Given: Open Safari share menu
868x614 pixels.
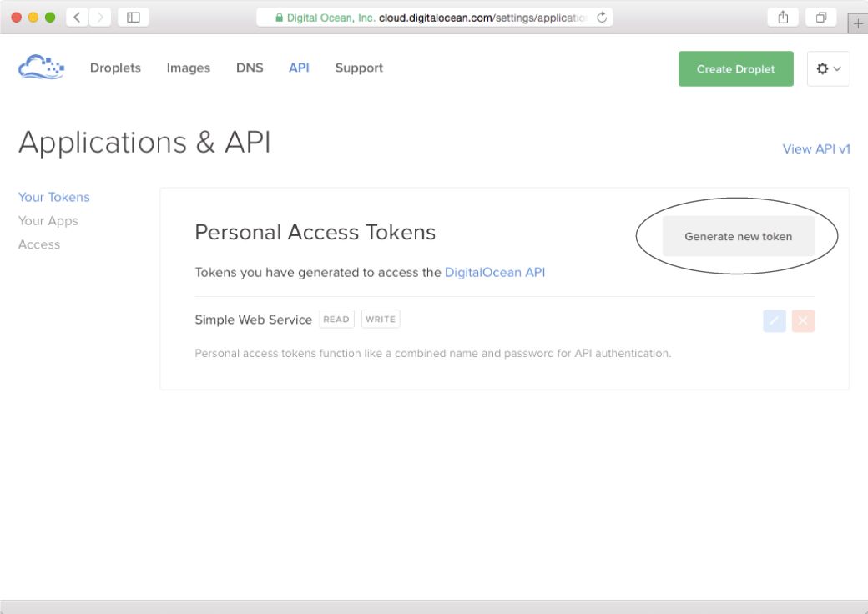Looking at the screenshot, I should [x=783, y=18].
